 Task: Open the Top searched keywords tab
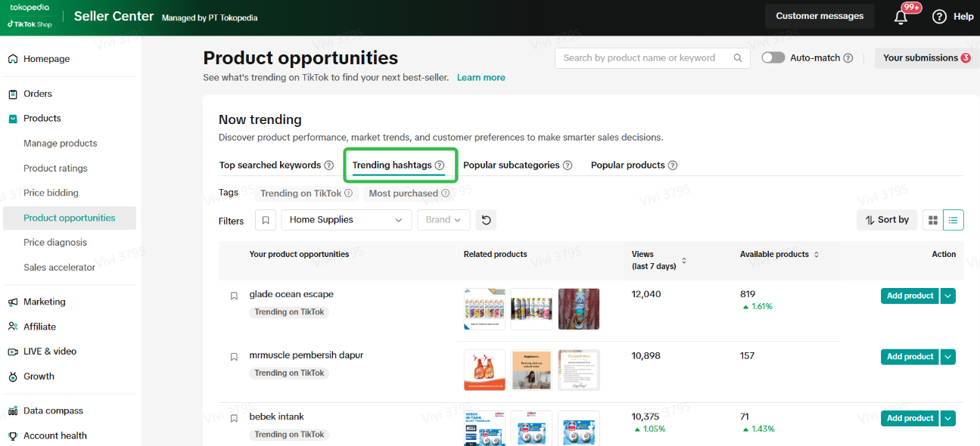coord(270,165)
